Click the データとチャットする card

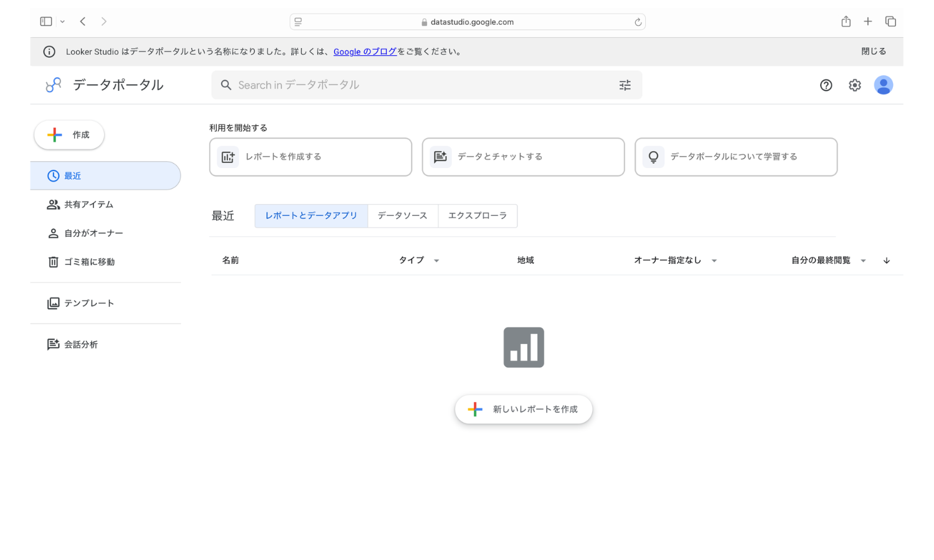(523, 157)
